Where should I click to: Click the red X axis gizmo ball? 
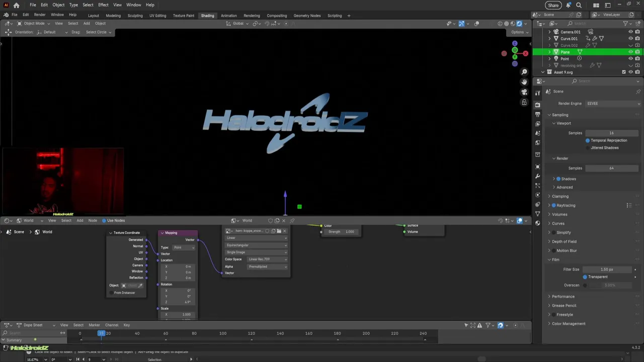click(x=525, y=53)
